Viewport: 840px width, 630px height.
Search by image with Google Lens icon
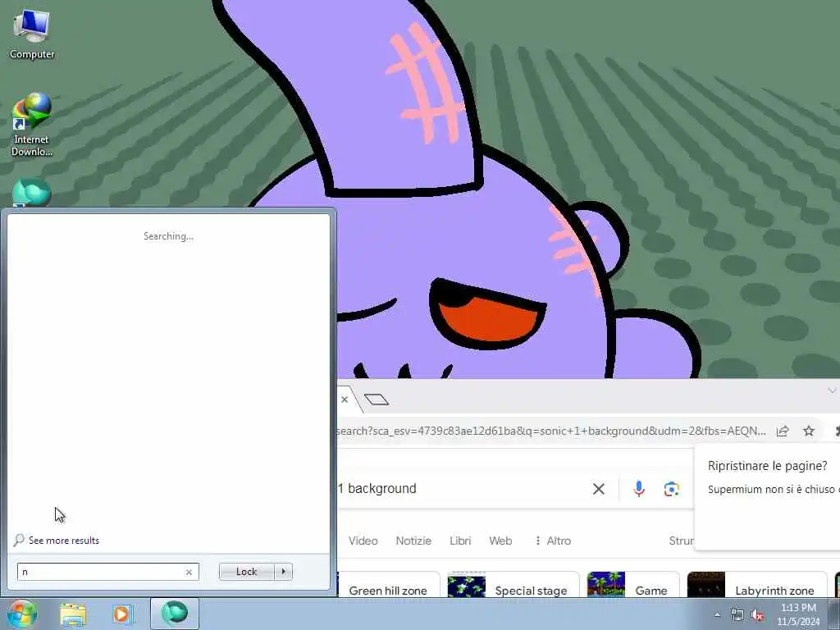click(x=671, y=489)
